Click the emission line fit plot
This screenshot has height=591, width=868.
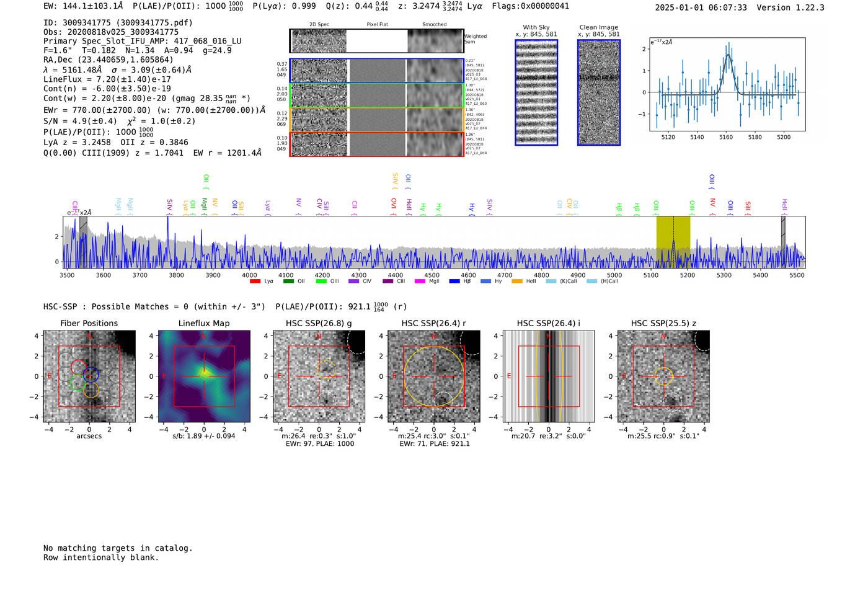coord(727,84)
